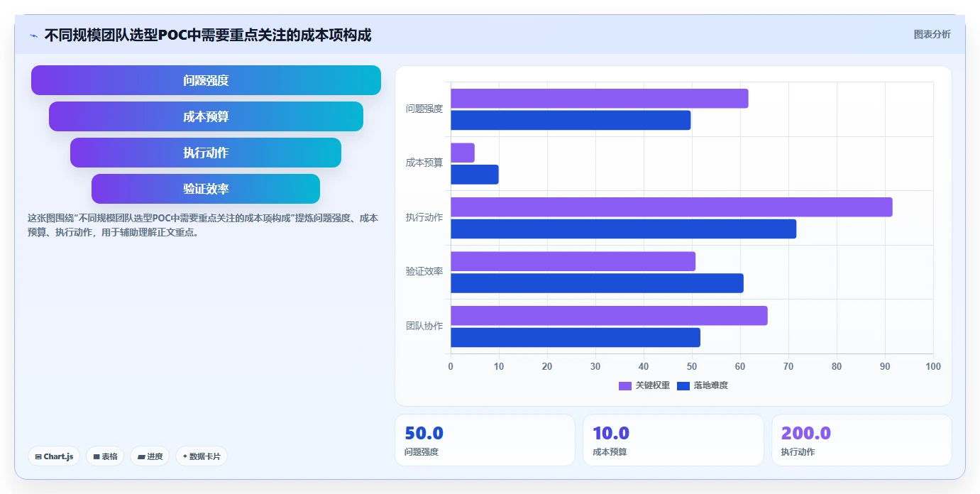
Task: Select the 验证效率 funnel stage
Action: (x=206, y=189)
